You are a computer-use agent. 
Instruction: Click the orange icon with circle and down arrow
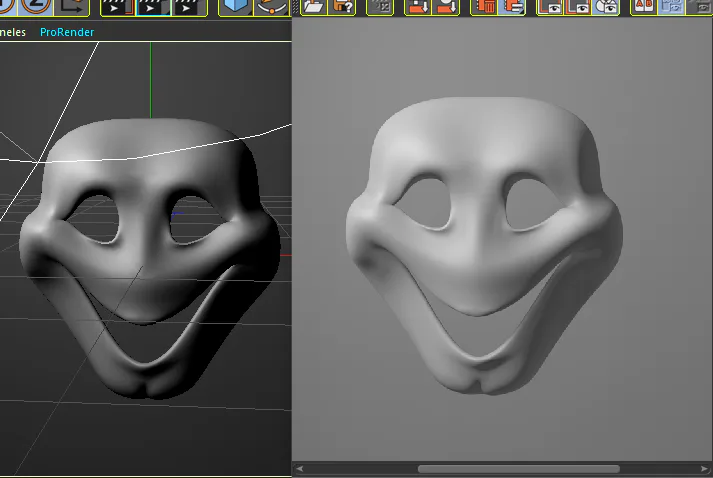pos(446,6)
